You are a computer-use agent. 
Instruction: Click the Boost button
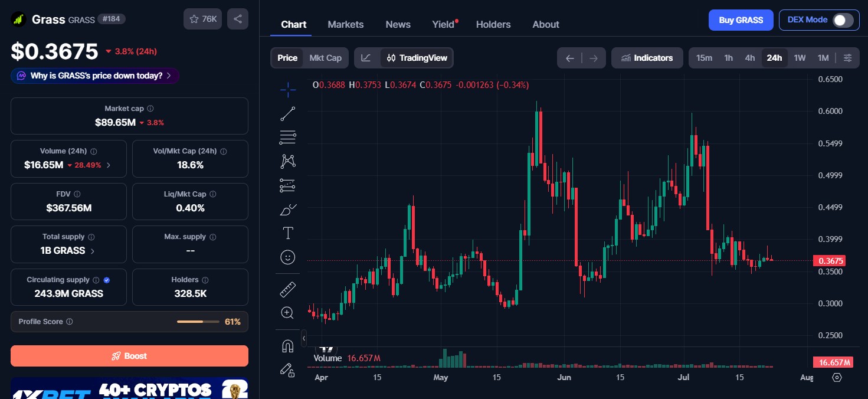129,356
